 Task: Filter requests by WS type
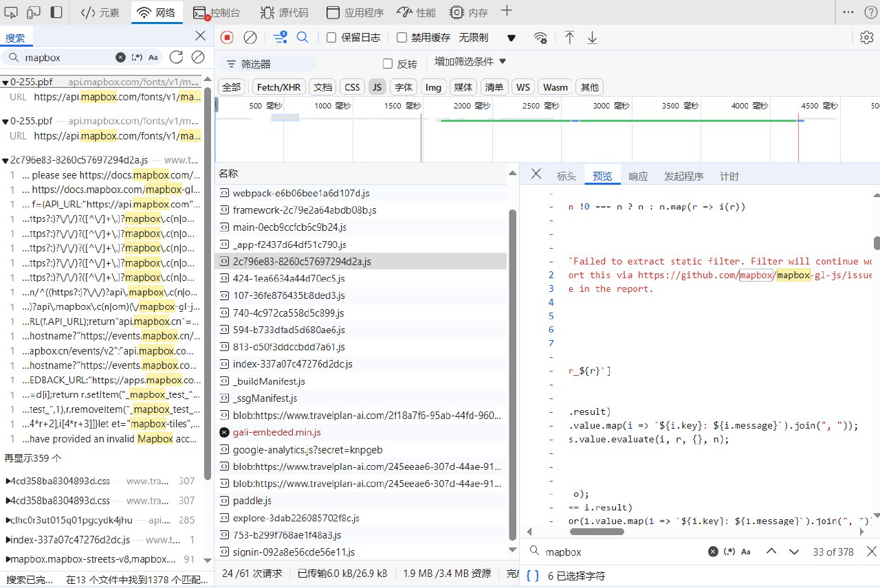point(523,87)
